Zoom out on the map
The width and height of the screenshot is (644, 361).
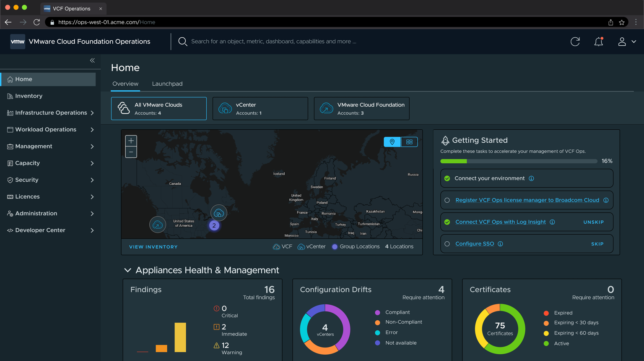(x=131, y=152)
